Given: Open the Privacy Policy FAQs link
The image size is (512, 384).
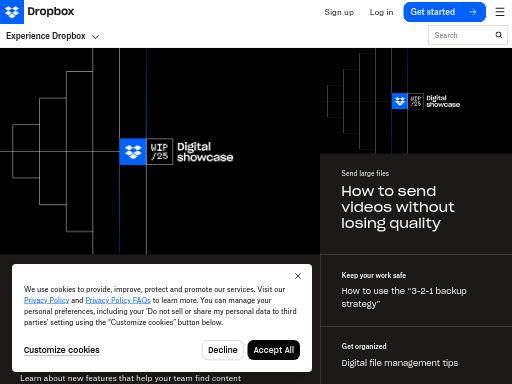Looking at the screenshot, I should (x=118, y=300).
